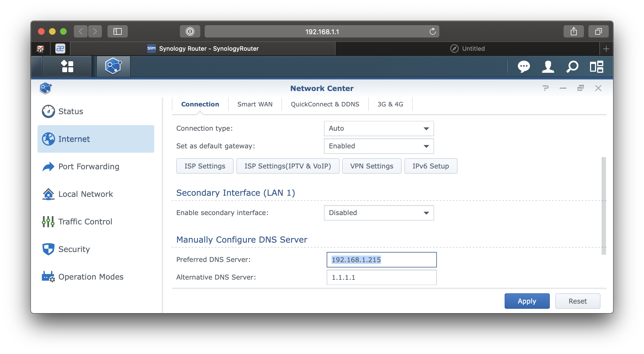Screen dimensions: 644x354
Task: Apply the DNS server configuration changes
Action: click(x=526, y=301)
